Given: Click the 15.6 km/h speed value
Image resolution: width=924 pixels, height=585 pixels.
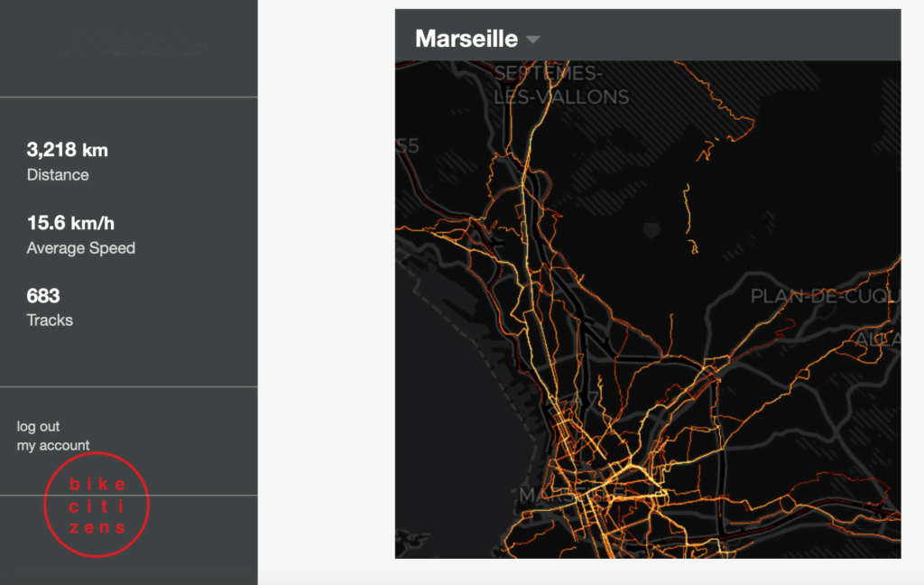Looking at the screenshot, I should (70, 223).
